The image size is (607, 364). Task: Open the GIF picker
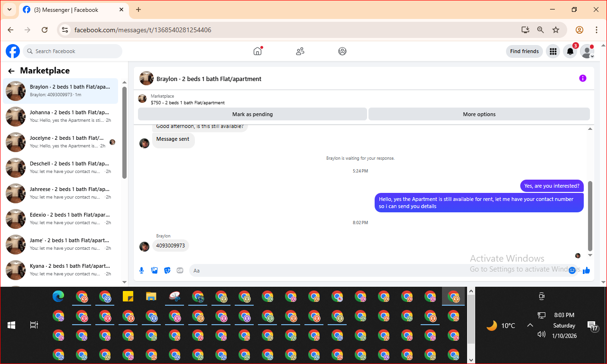tap(180, 270)
